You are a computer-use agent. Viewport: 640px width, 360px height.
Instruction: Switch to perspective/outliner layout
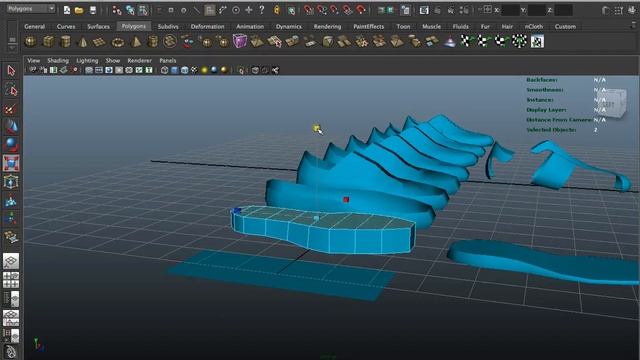point(11,299)
